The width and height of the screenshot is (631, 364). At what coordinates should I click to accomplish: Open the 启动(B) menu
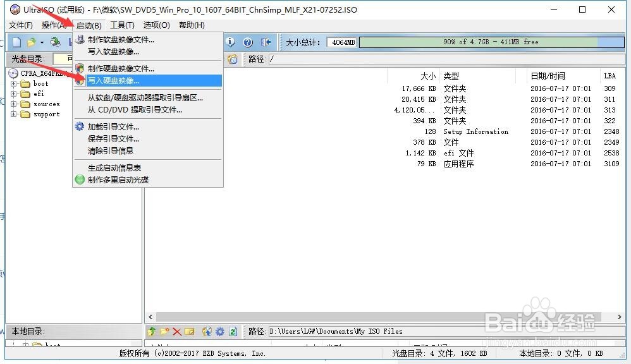pos(89,25)
